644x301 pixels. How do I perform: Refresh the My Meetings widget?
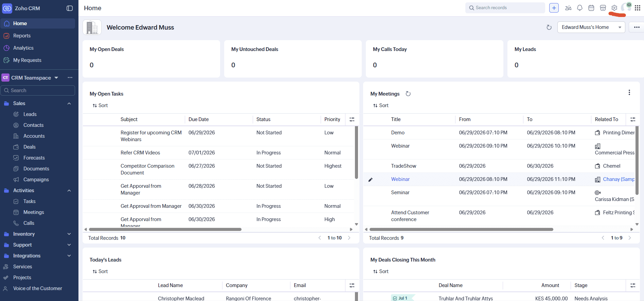(x=408, y=94)
